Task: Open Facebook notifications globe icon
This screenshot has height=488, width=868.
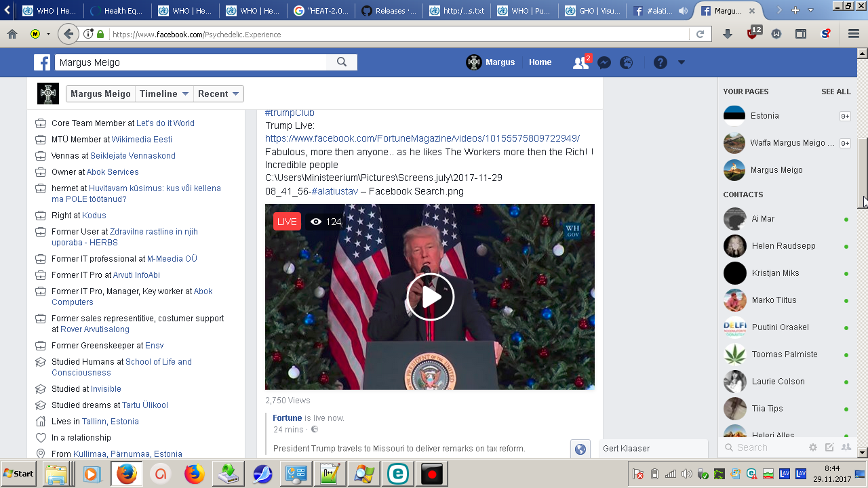Action: pos(627,62)
